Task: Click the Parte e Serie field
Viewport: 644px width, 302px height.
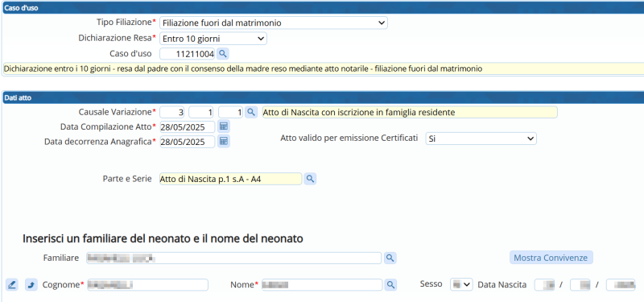Action: tap(230, 179)
